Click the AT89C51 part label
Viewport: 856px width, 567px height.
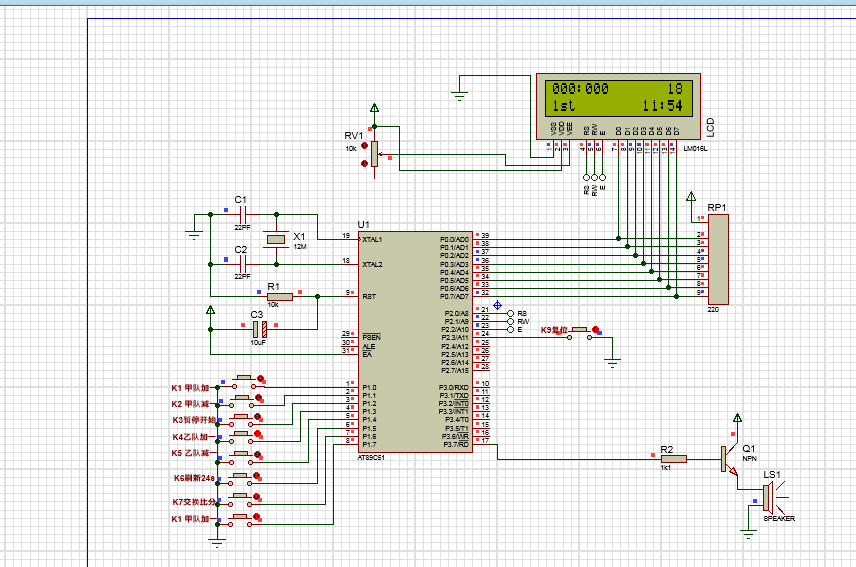point(371,458)
